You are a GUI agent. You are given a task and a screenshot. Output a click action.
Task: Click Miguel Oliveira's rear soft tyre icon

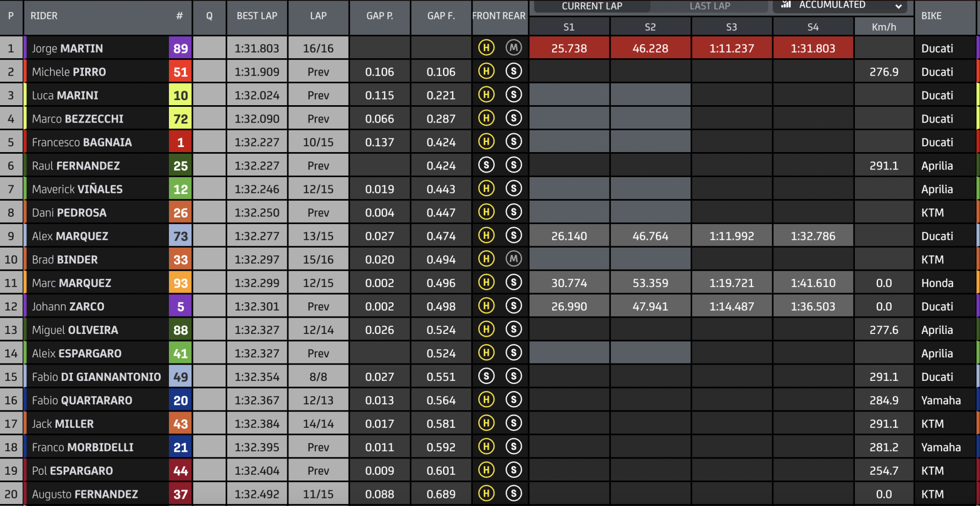513,330
